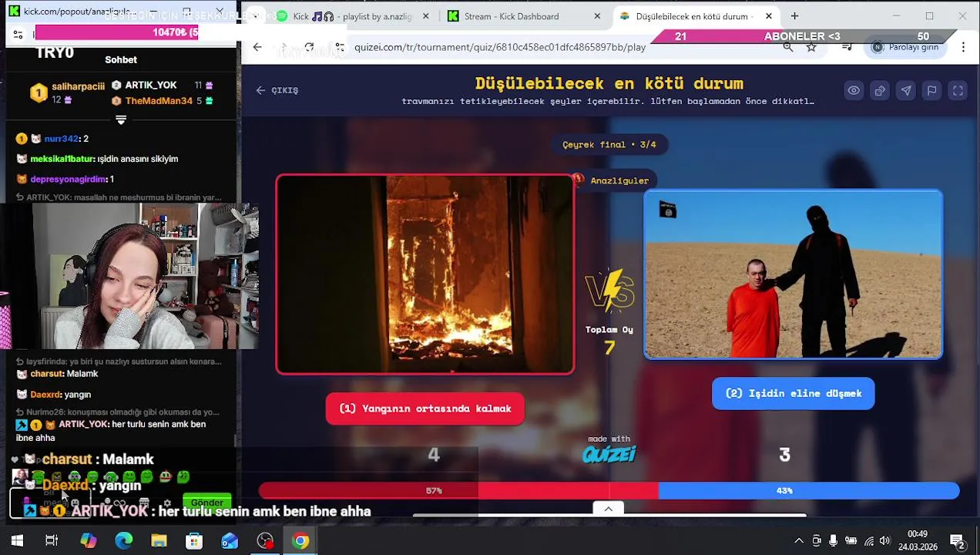The height and width of the screenshot is (555, 980).
Task: Open Outlook from taskbar
Action: click(230, 541)
